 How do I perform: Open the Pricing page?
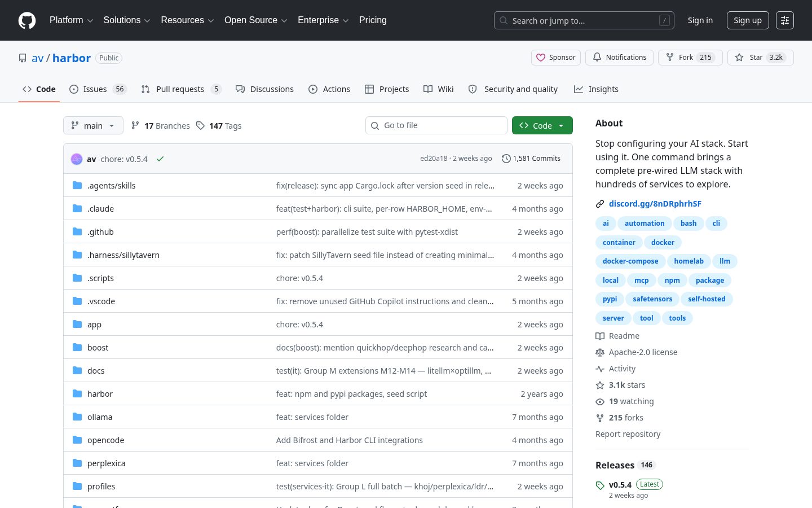tap(373, 20)
